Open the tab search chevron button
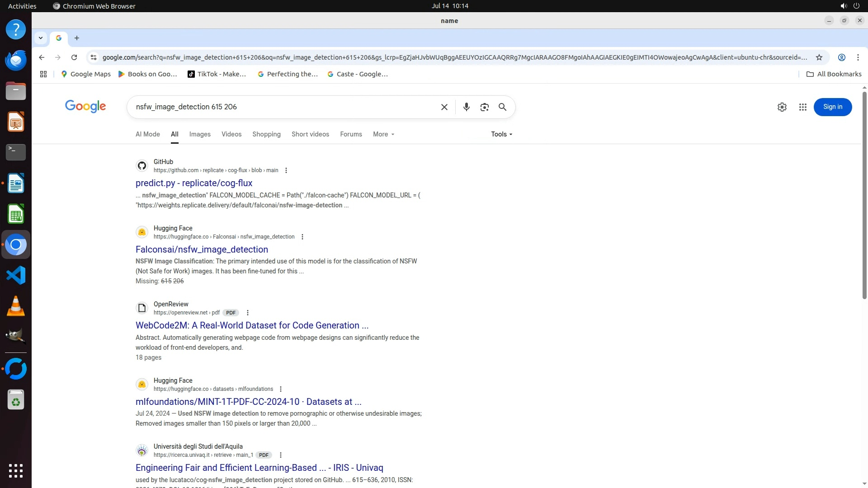 41,38
